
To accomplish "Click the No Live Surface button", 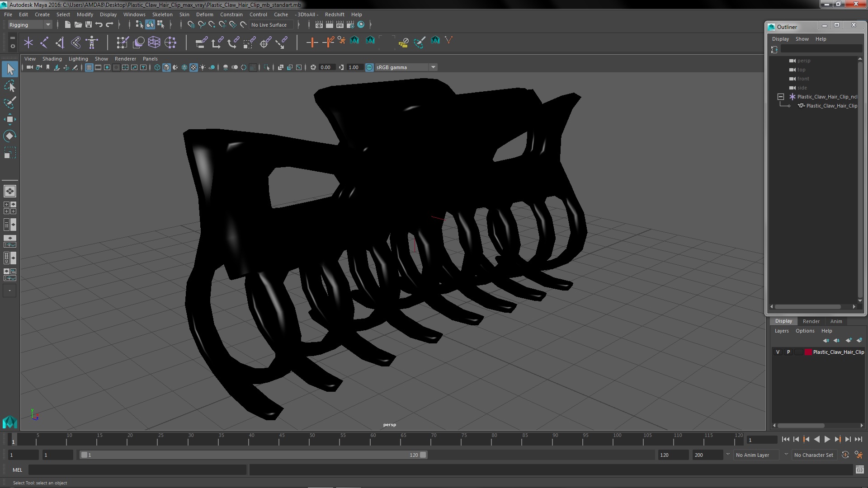I will click(x=269, y=25).
